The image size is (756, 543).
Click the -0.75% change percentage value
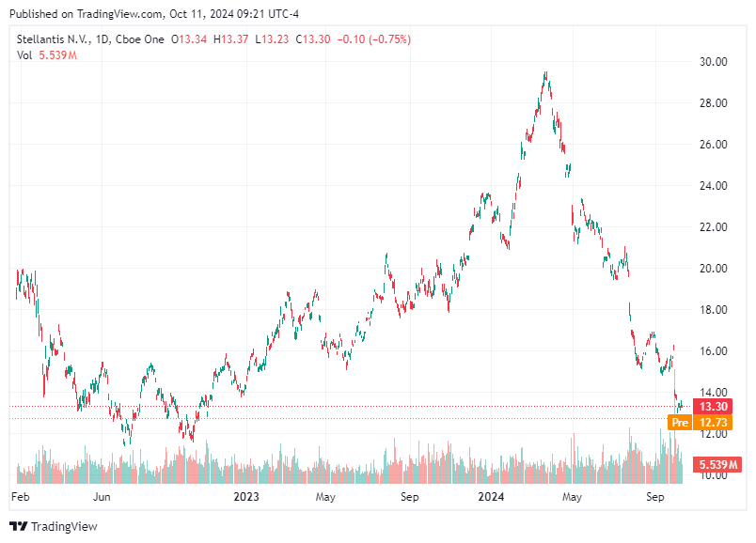387,39
